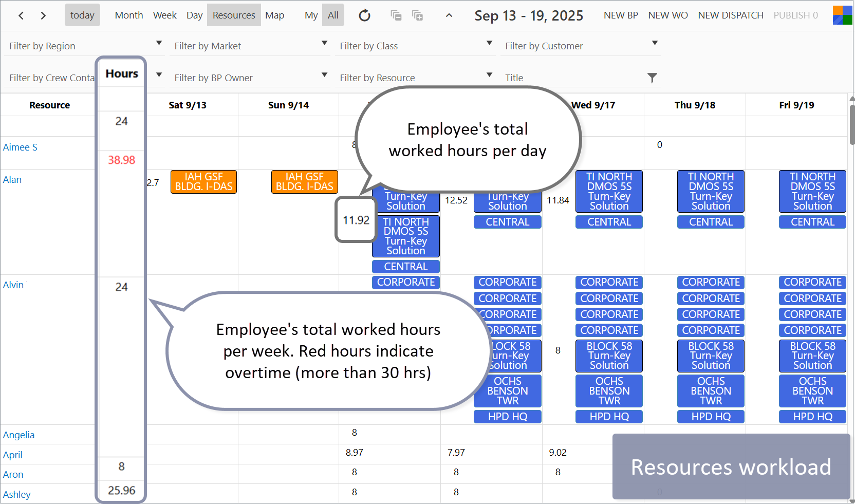
Task: Open resource April
Action: pos(13,455)
